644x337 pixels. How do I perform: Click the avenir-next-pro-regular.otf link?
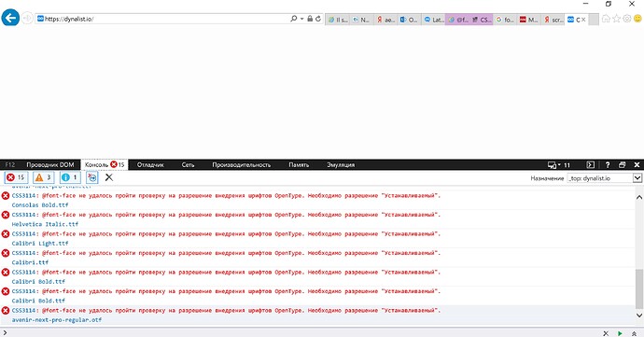click(x=57, y=320)
